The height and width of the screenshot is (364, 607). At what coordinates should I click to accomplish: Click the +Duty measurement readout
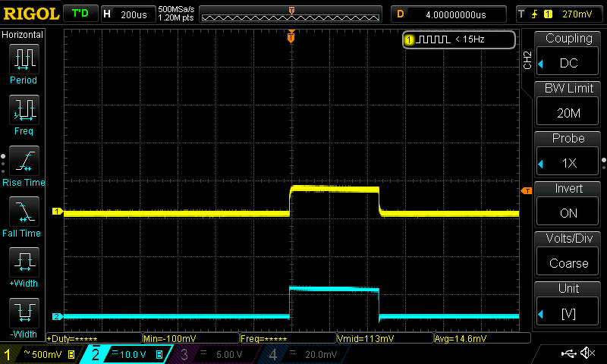[94, 338]
